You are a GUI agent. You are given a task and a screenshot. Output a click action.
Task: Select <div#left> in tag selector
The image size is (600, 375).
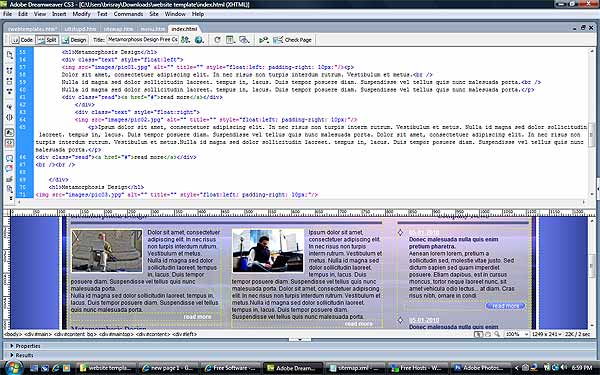(184, 334)
